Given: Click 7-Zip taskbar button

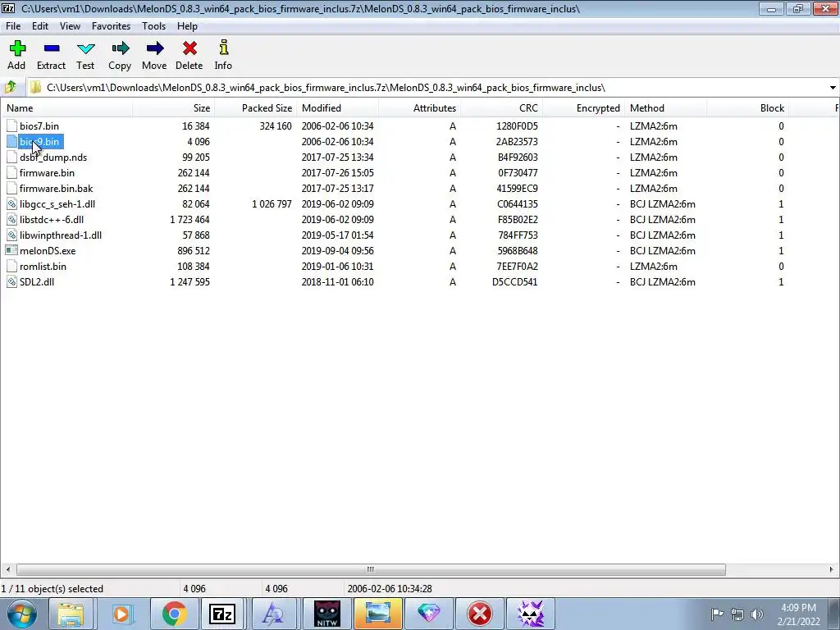Looking at the screenshot, I should 222,614.
